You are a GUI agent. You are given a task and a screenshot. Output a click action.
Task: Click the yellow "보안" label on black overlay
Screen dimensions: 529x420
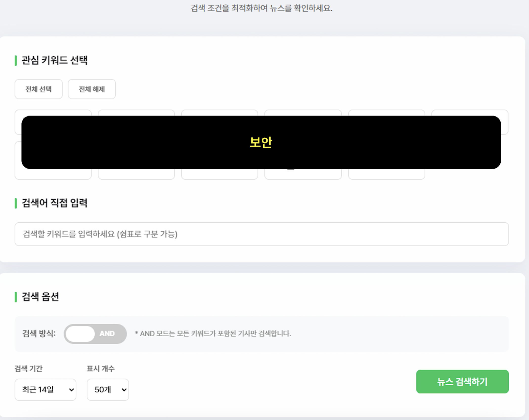point(261,142)
